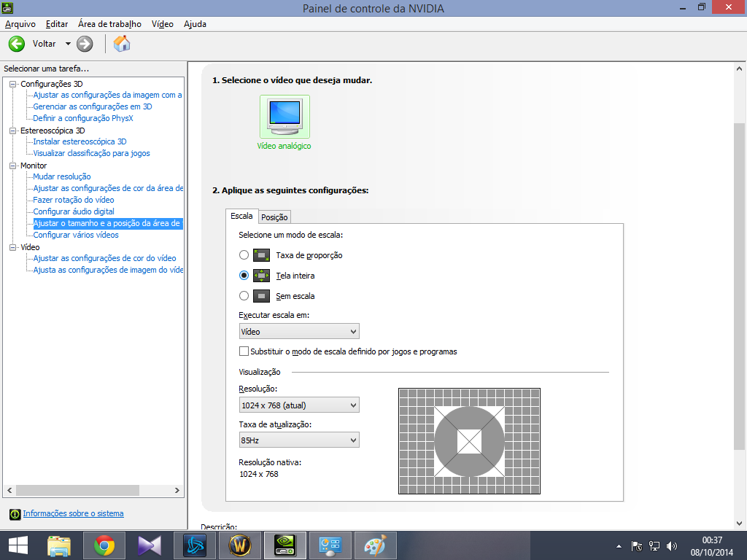
Task: Open the Battle.net app in taskbar
Action: click(x=195, y=545)
